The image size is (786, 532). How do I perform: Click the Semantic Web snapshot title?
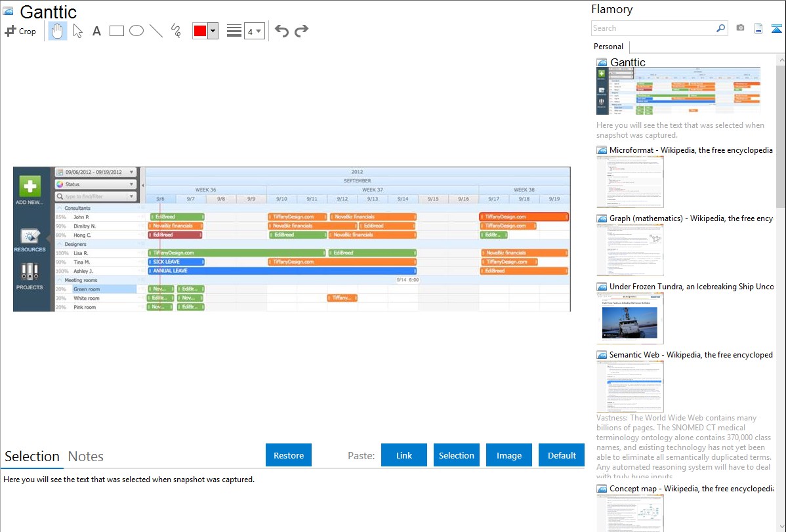click(x=691, y=354)
